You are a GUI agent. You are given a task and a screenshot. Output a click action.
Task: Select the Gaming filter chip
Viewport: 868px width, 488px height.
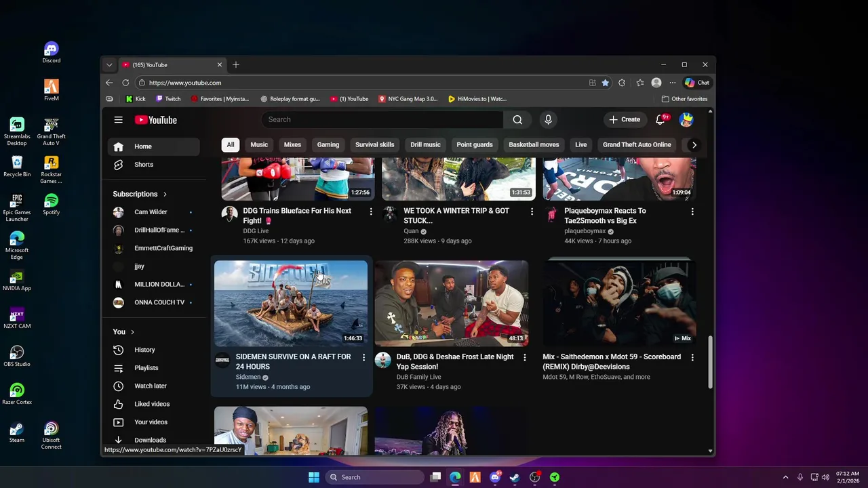tap(328, 144)
